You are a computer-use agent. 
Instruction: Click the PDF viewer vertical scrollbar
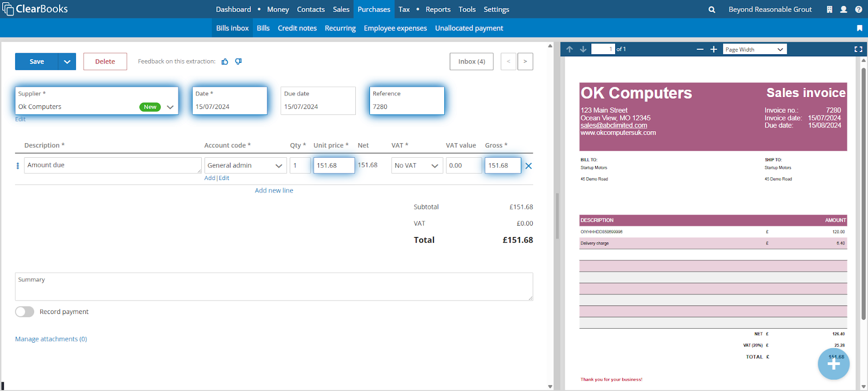864,194
